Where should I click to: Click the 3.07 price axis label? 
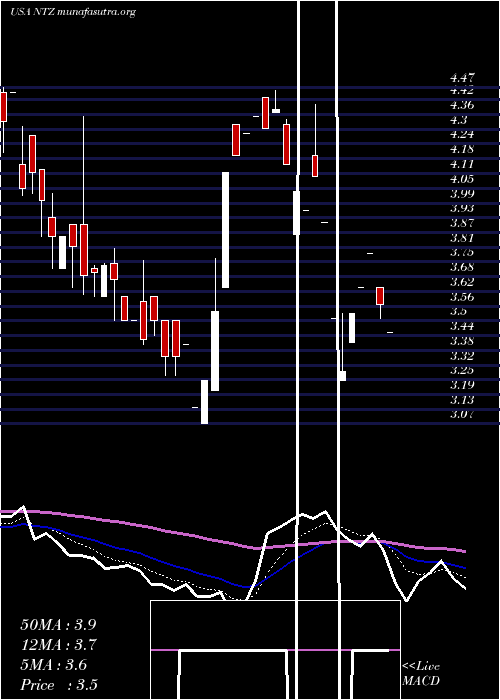click(462, 414)
